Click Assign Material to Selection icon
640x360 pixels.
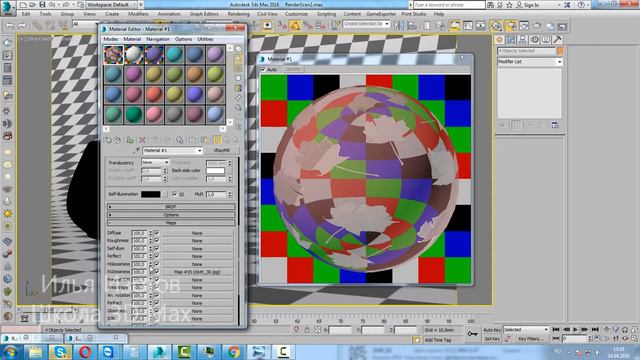click(130, 140)
